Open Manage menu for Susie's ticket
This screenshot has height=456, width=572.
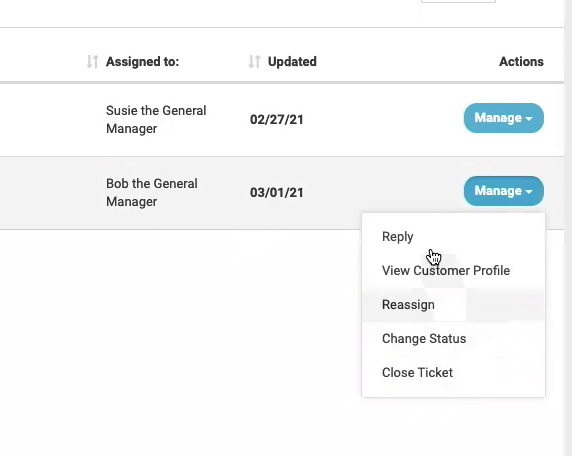[504, 118]
